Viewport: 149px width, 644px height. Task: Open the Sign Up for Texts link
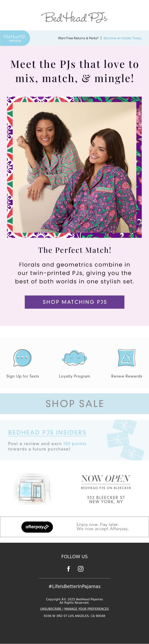23,376
